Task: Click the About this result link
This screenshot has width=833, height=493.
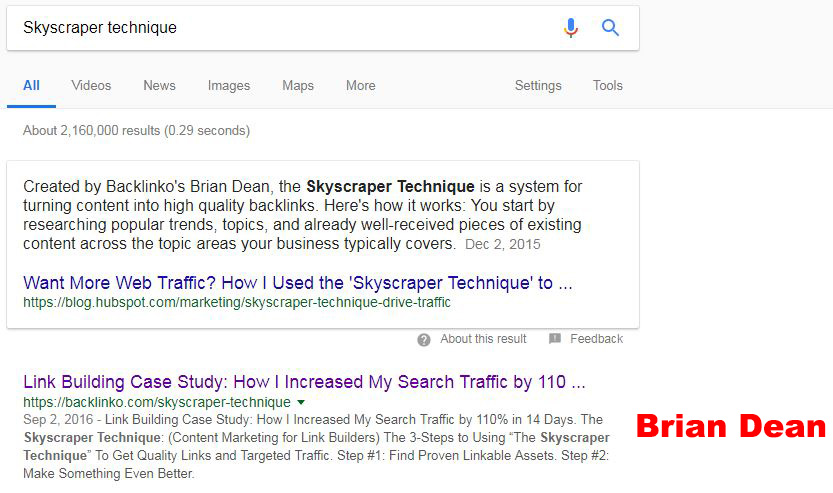Action: tap(483, 339)
